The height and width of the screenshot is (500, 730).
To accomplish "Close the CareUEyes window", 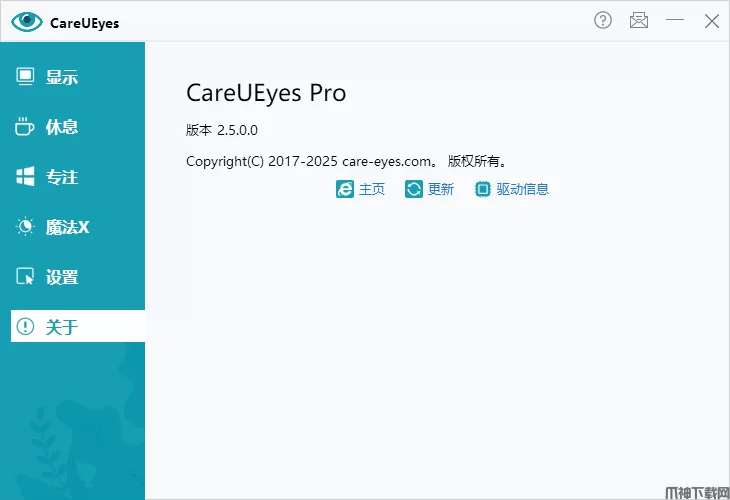I will pos(711,20).
